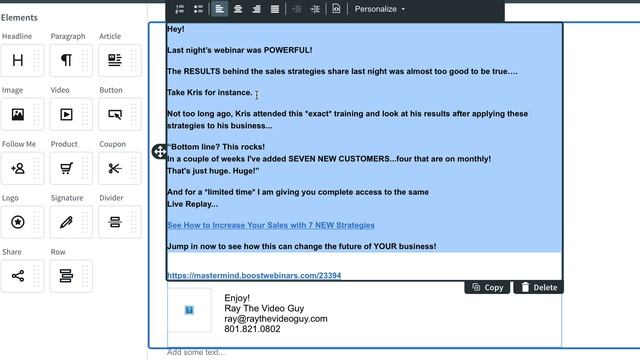Click the 801.821.0802 phone number
Viewport: 640px width, 360px height.
click(252, 329)
